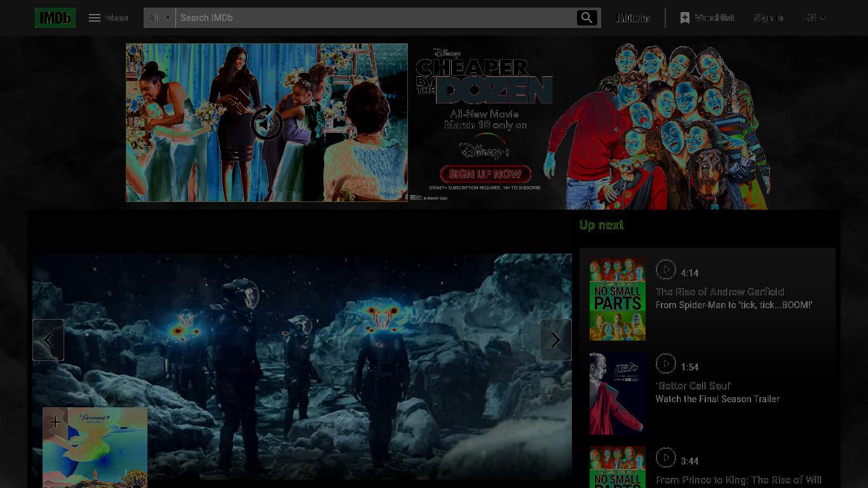Viewport: 868px width, 488px height.
Task: Expand the EN language dropdown
Action: 815,18
